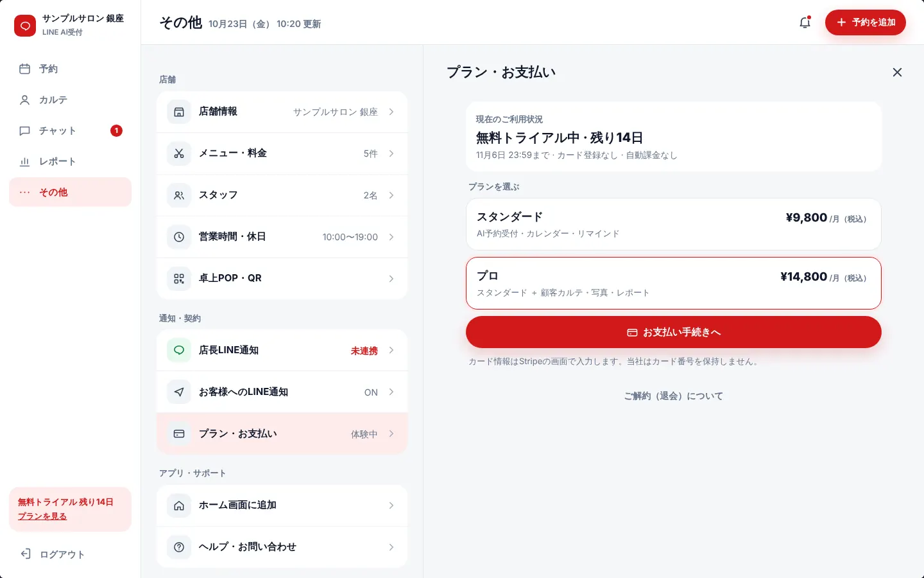The image size is (924, 578).
Task: Follow the プランを見る link
Action: pyautogui.click(x=42, y=516)
